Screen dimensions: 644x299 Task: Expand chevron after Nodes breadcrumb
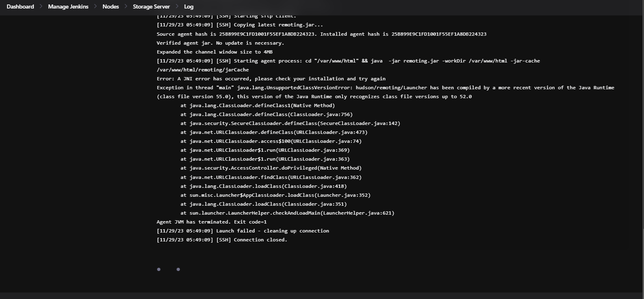126,6
